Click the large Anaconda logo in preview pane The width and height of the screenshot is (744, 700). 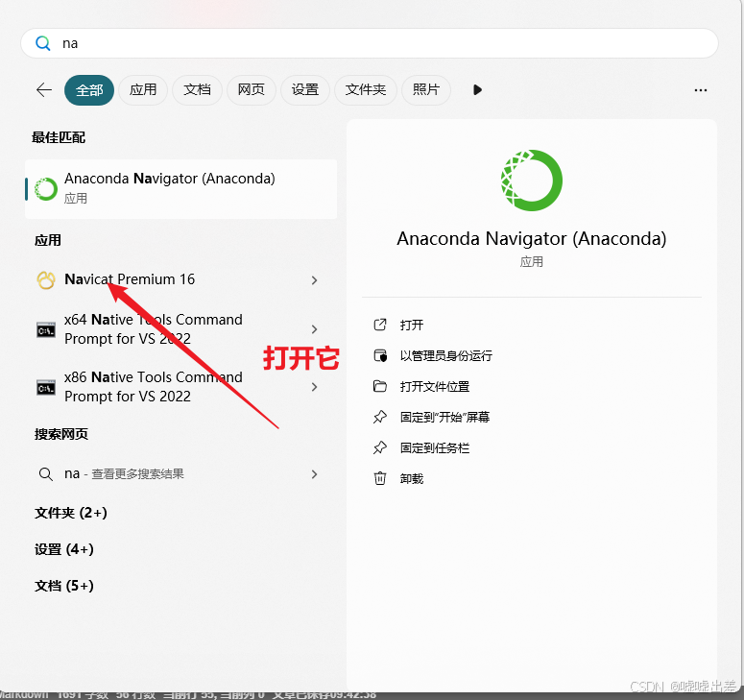pos(532,181)
